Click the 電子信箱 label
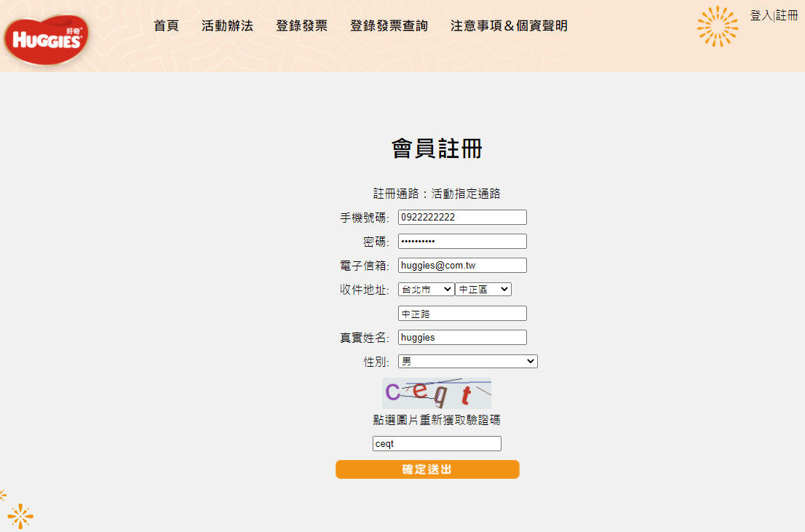 click(x=365, y=266)
